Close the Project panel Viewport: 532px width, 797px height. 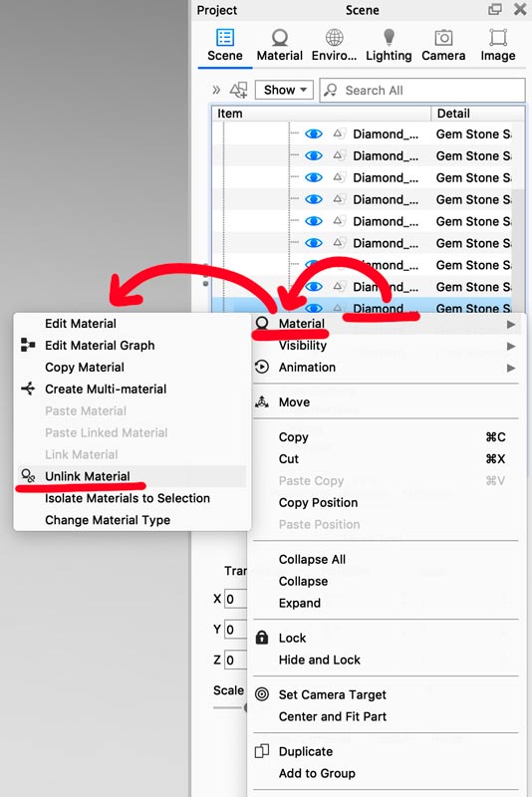[x=520, y=9]
